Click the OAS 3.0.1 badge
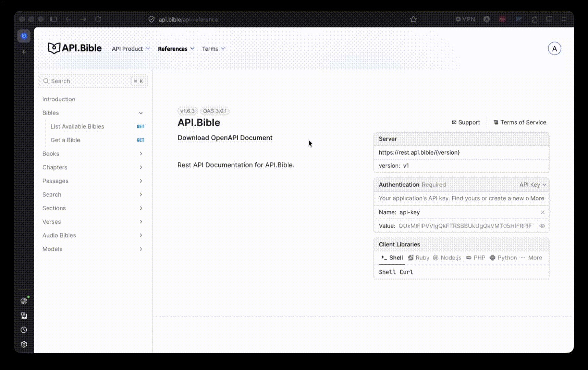This screenshot has height=370, width=588. (x=215, y=111)
